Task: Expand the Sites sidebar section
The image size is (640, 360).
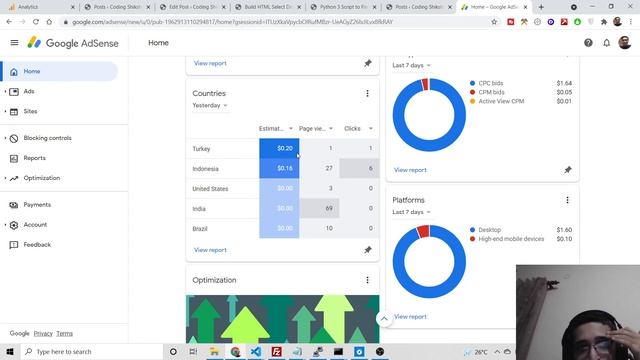Action: pos(5,111)
